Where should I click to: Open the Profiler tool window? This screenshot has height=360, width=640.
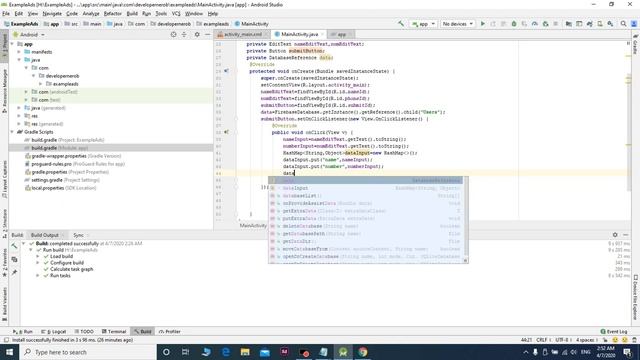pyautogui.click(x=169, y=331)
